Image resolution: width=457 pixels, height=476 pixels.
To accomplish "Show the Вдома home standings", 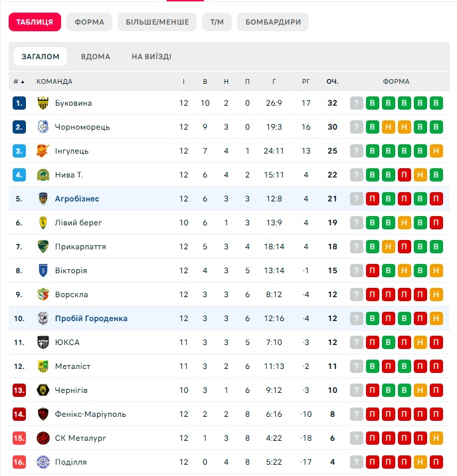I will point(96,57).
